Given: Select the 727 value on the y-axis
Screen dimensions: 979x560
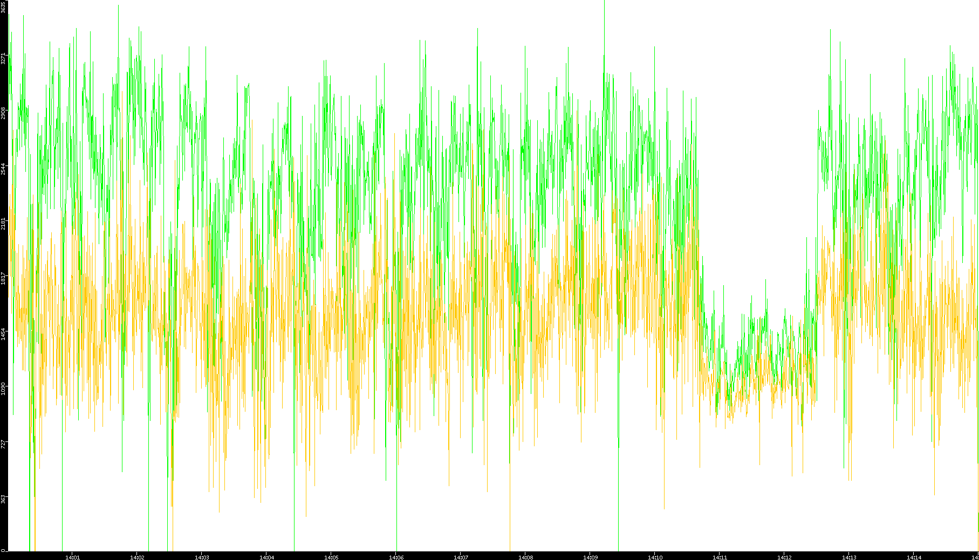Looking at the screenshot, I should (3, 444).
